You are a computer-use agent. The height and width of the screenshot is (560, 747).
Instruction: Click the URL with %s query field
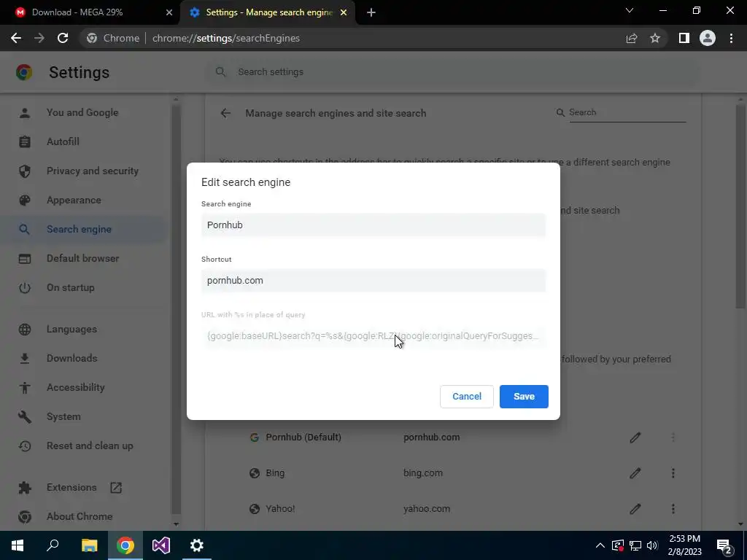click(x=373, y=336)
